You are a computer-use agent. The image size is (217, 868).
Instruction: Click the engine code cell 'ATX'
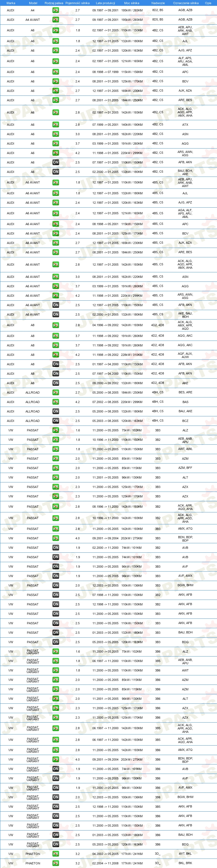click(185, 125)
